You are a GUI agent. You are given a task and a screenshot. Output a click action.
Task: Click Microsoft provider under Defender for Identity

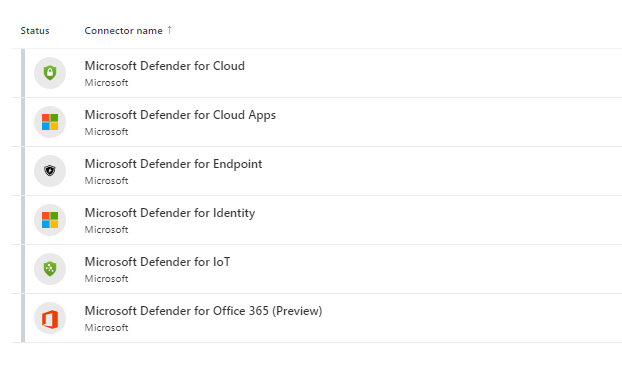tap(106, 230)
